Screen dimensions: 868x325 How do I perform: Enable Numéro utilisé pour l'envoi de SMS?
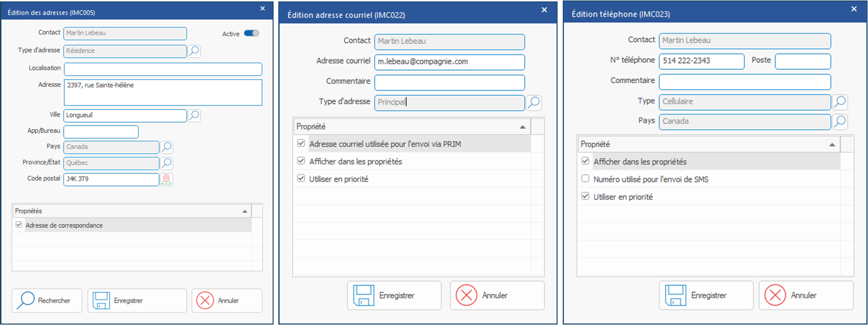[x=585, y=179]
